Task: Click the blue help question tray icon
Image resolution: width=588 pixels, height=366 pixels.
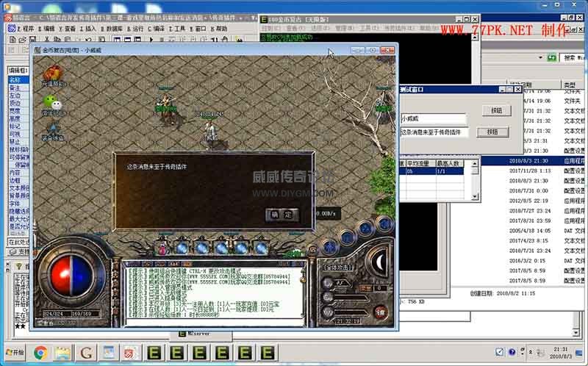Action: pos(512,352)
